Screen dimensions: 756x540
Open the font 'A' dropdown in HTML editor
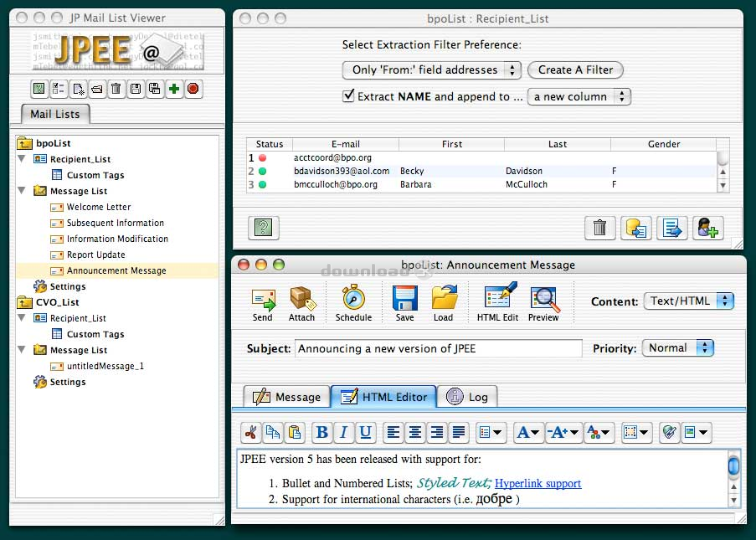(528, 433)
